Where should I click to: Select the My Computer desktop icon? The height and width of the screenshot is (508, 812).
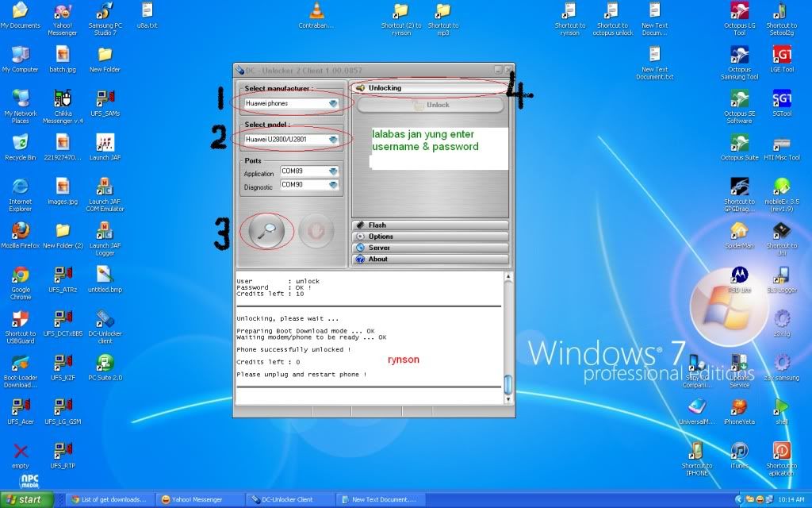[x=20, y=60]
